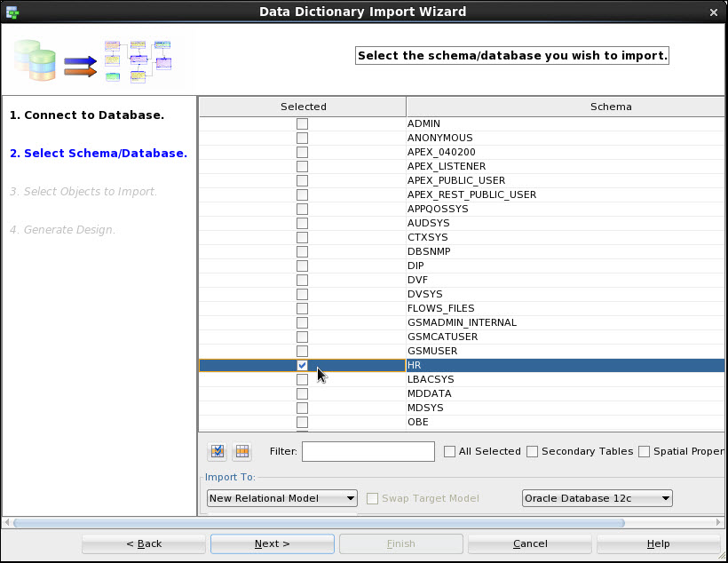Enable the All Selected checkbox
This screenshot has width=728, height=563.
tap(449, 451)
